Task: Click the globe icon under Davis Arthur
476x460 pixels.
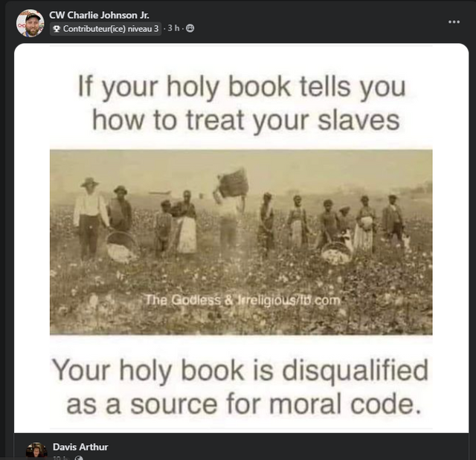Action: (x=79, y=458)
